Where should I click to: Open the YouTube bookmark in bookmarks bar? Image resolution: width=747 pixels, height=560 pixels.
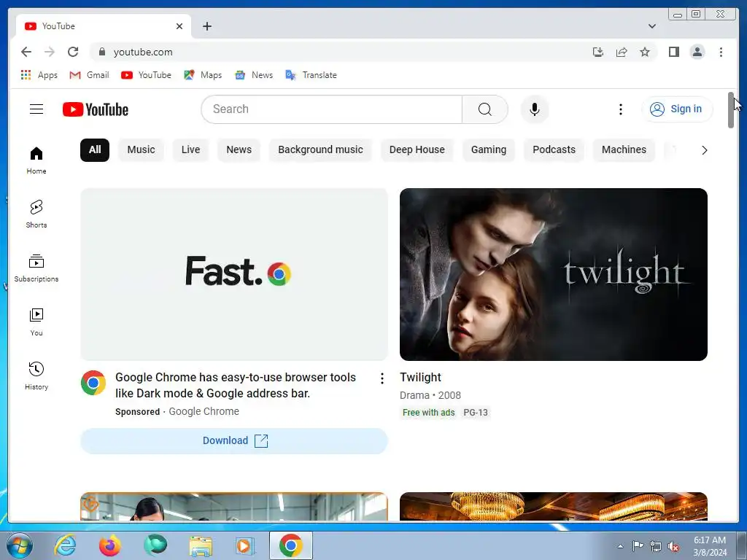tap(146, 75)
